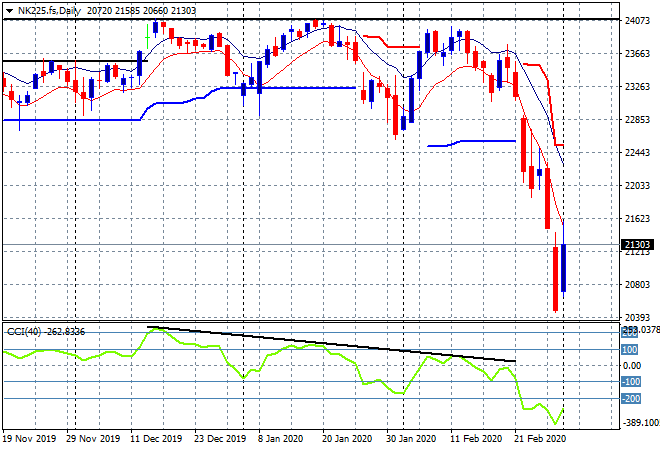
Task: Click the CCI(40) -262.8336 indicator label
Action: click(x=46, y=332)
